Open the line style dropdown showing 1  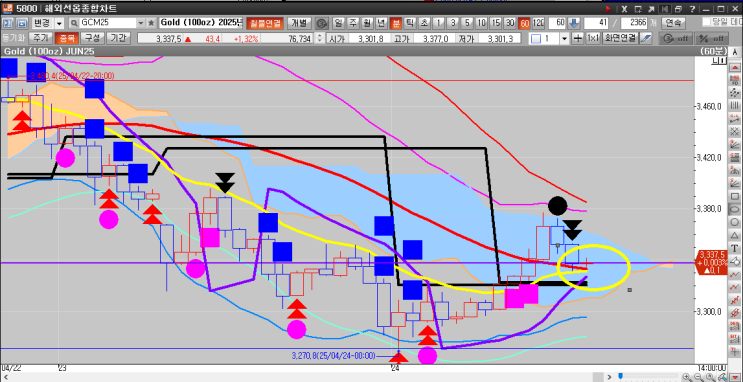click(564, 38)
